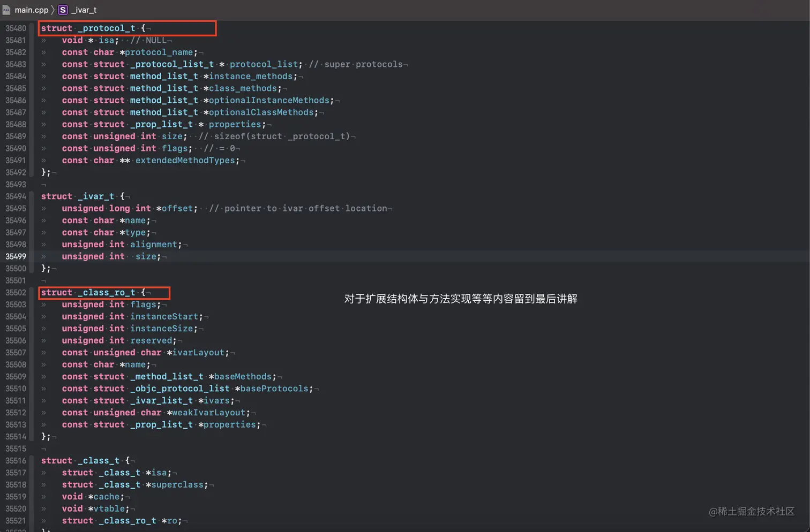Click the ivarLayout identifier on line 35507
Viewport: 810px width, 532px height.
[198, 353]
